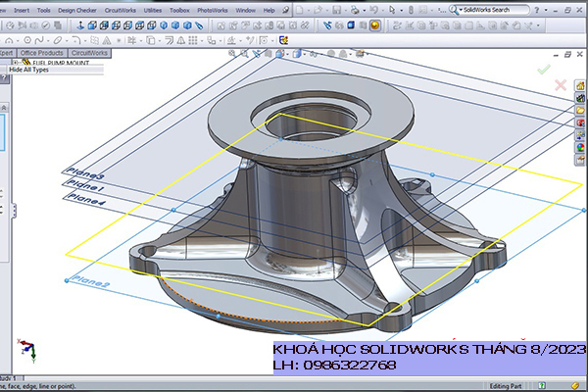
Task: Open linear pattern dropdown arrow
Action: click(x=202, y=40)
